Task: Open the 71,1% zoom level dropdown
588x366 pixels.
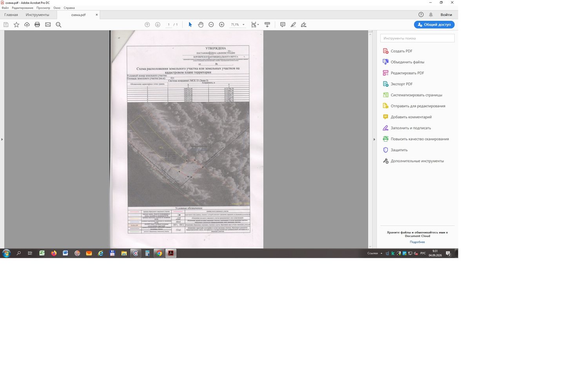Action: 243,25
